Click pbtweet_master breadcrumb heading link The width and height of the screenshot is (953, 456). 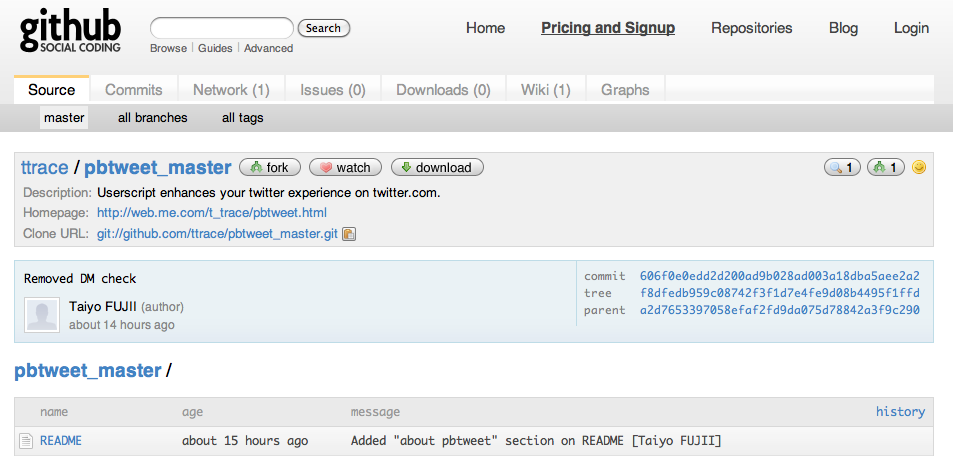tap(88, 370)
